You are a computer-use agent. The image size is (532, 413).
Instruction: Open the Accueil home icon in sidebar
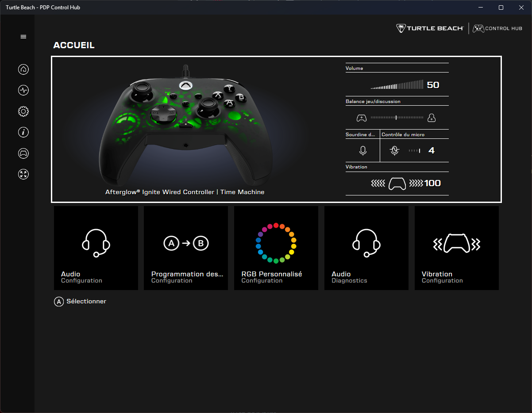(23, 69)
